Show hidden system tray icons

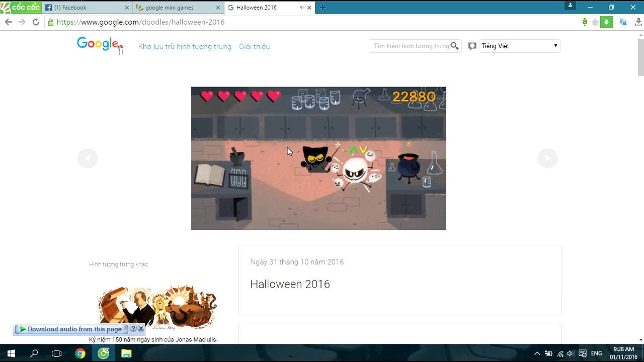tap(537, 353)
